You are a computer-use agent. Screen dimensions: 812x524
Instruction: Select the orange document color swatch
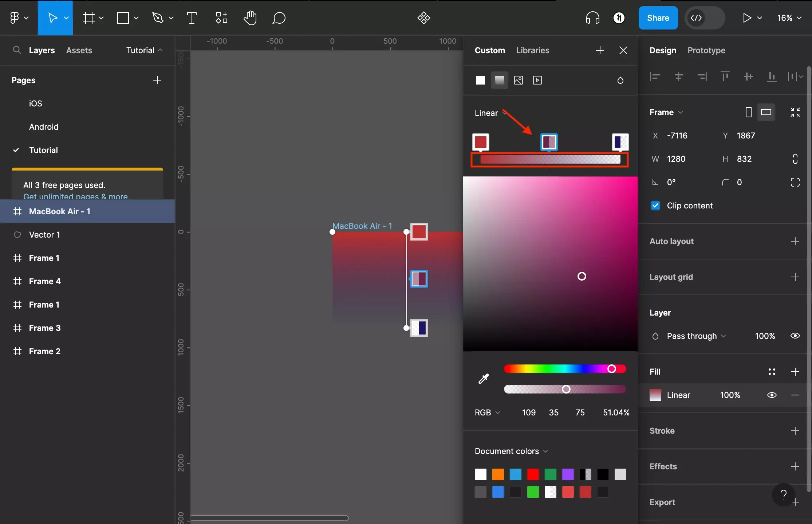[498, 474]
